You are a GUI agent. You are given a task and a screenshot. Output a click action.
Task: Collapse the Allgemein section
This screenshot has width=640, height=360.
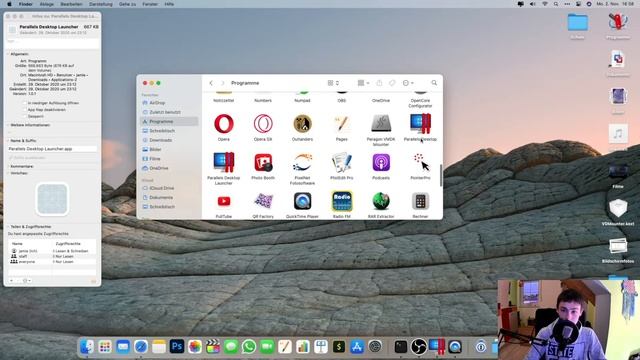click(8, 54)
